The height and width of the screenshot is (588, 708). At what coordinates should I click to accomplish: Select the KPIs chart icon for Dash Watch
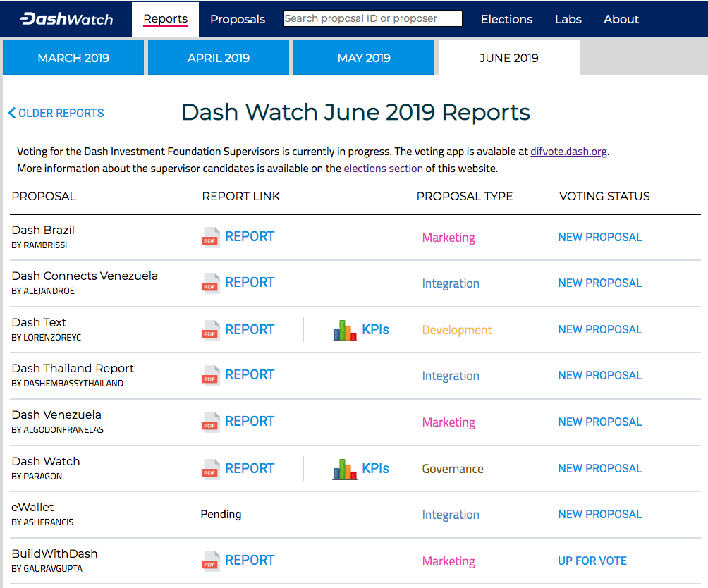click(x=345, y=468)
